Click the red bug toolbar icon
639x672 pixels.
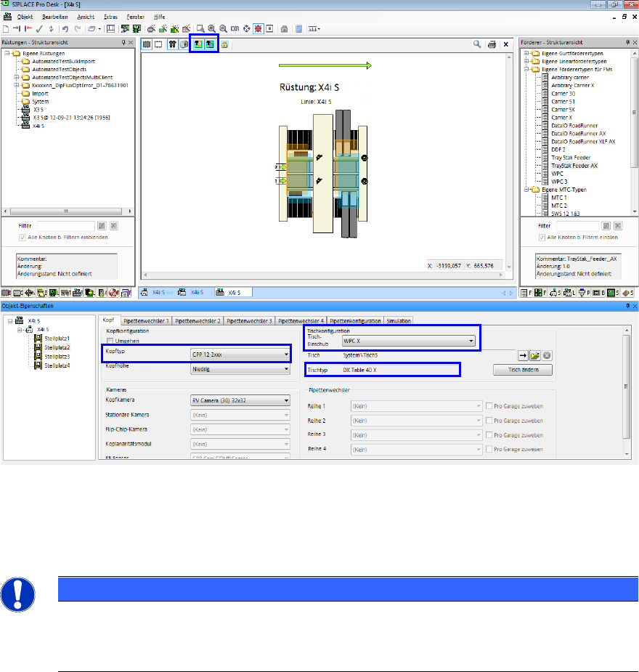pyautogui.click(x=259, y=29)
